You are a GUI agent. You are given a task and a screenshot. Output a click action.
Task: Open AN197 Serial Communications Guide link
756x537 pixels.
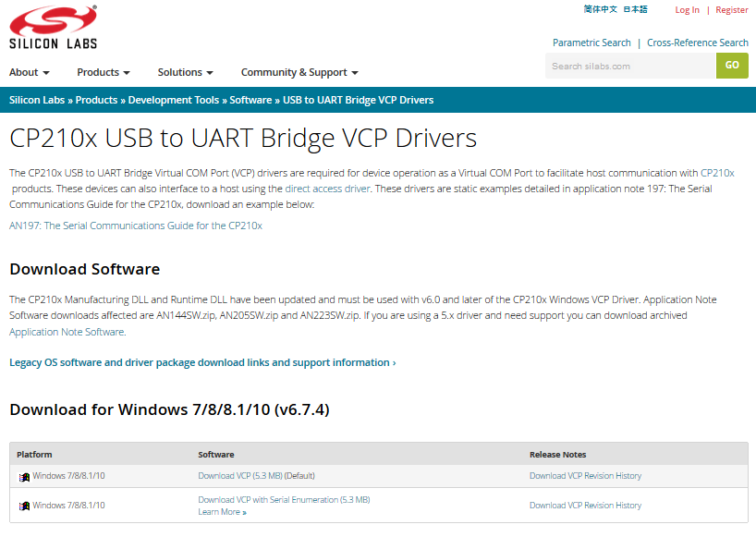coord(136,226)
